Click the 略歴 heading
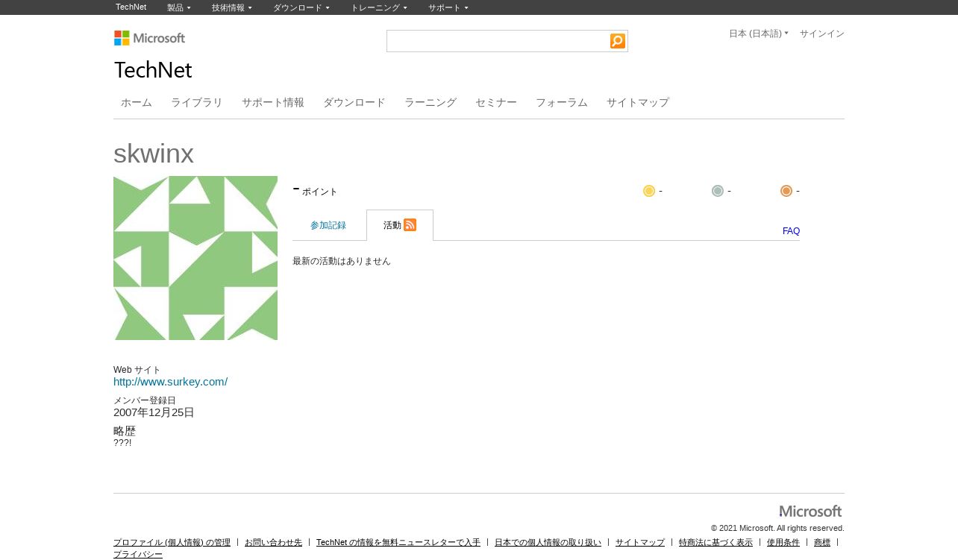This screenshot has height=560, width=958. click(x=125, y=431)
